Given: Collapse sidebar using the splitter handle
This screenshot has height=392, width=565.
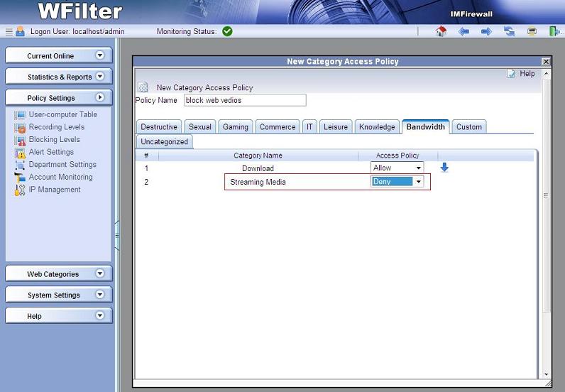Looking at the screenshot, I should point(117,236).
